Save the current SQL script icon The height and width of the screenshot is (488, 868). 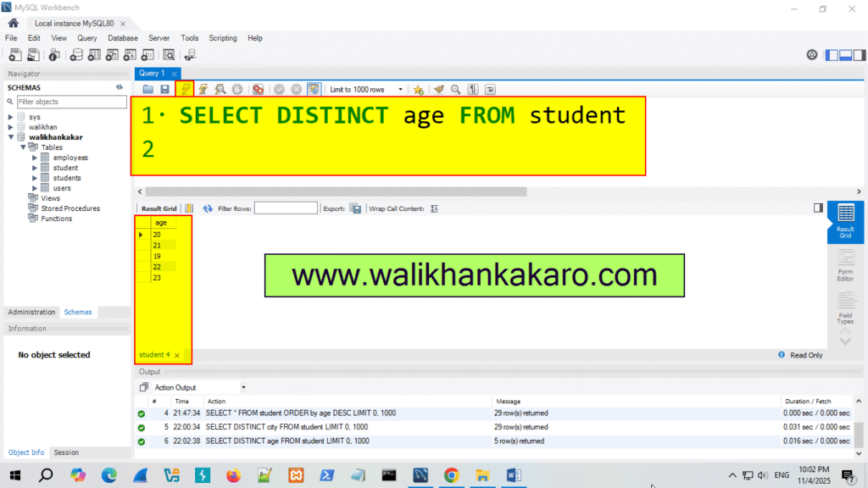(x=164, y=89)
